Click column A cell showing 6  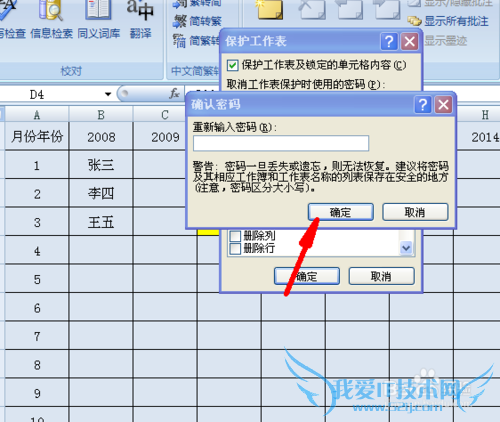[x=37, y=307]
